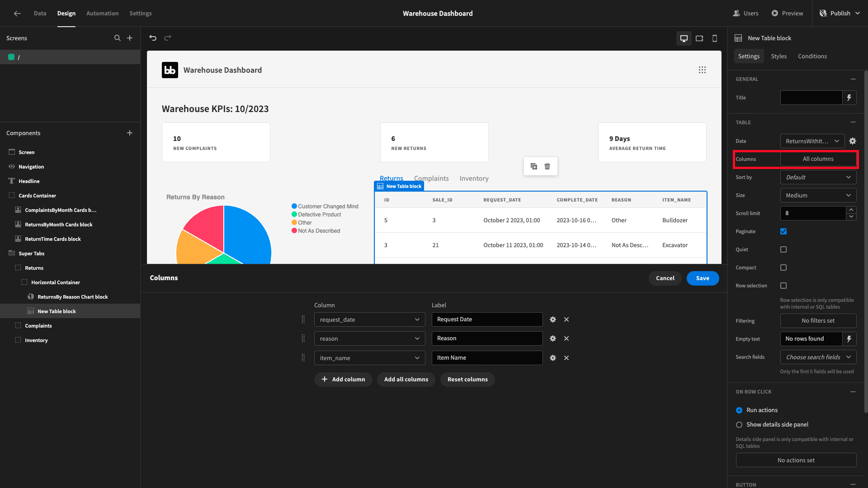Increase the scroll limit stepper
868x488 pixels.
coord(851,210)
